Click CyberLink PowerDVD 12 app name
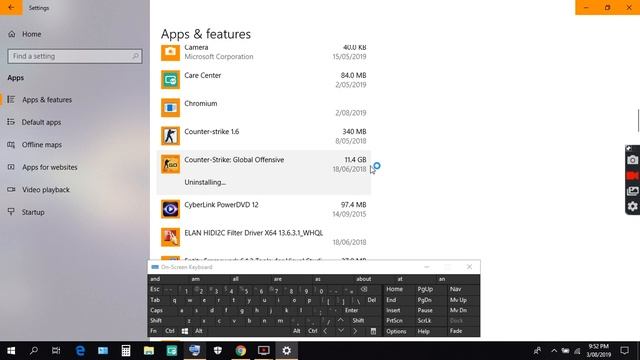640x360 pixels. pyautogui.click(x=221, y=204)
